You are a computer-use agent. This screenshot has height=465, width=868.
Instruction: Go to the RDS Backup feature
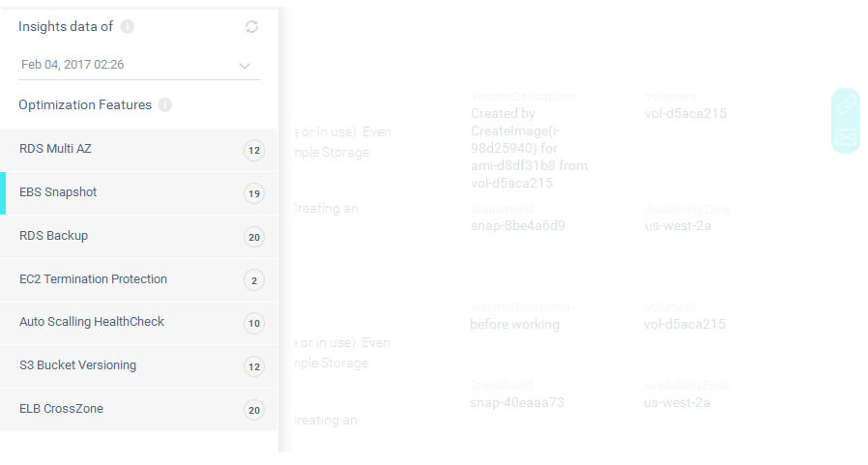(54, 236)
